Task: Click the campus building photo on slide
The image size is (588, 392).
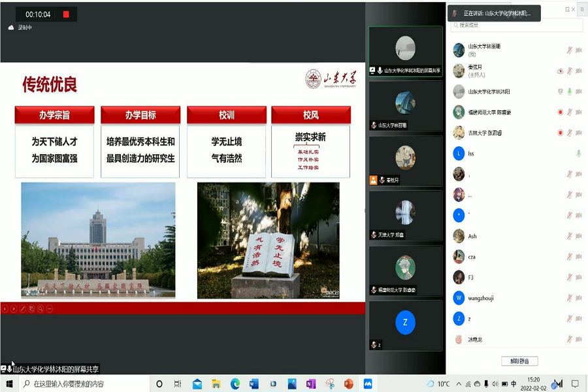Action: [98, 240]
